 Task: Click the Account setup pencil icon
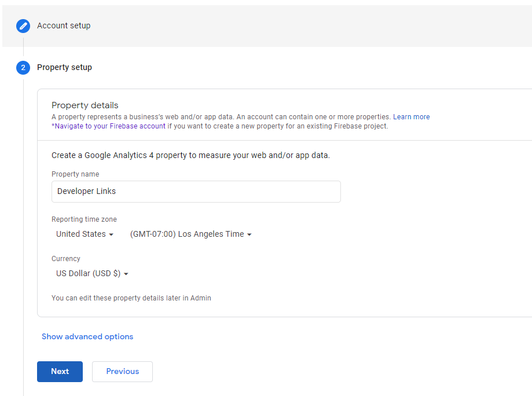pyautogui.click(x=23, y=25)
